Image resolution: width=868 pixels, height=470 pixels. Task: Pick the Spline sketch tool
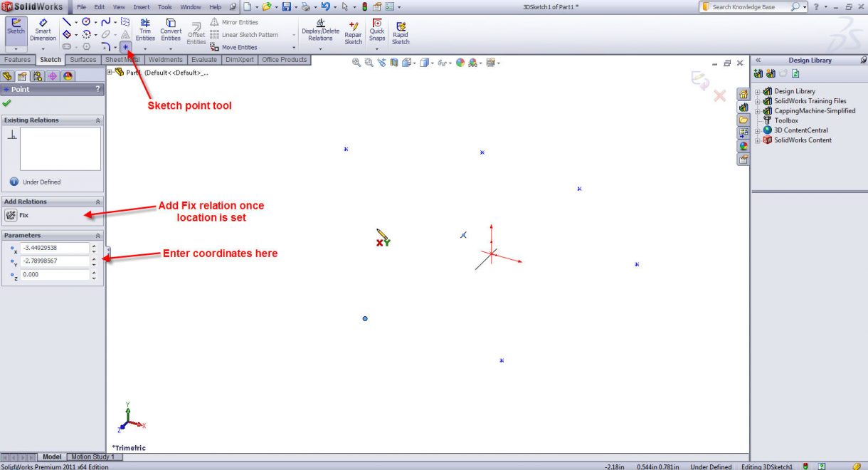pos(105,22)
